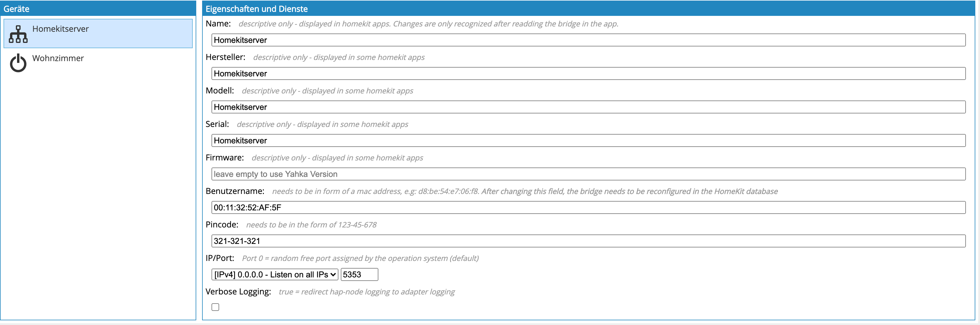Image resolution: width=980 pixels, height=325 pixels.
Task: Focus the Modell text field
Action: (x=588, y=107)
